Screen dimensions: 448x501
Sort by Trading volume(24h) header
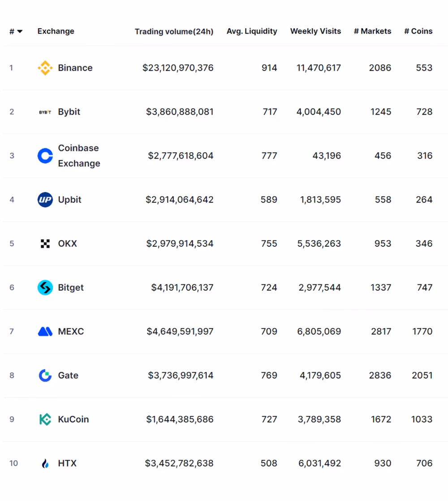tap(174, 31)
